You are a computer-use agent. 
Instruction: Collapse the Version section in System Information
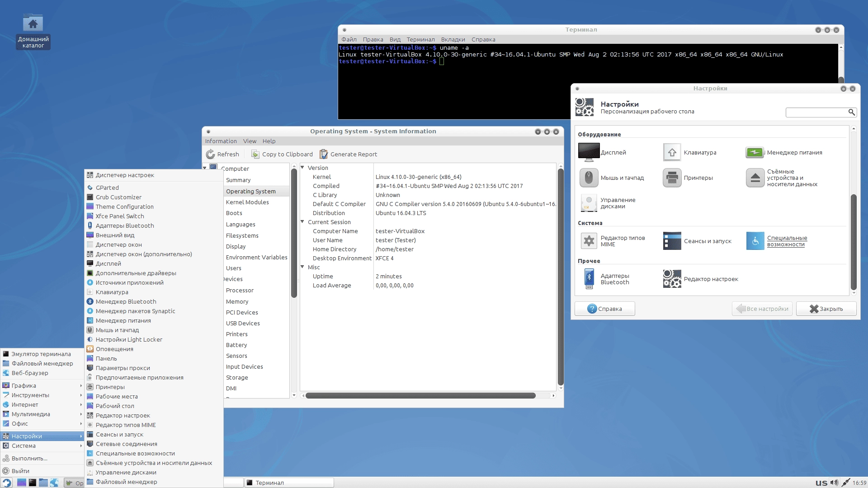click(302, 168)
